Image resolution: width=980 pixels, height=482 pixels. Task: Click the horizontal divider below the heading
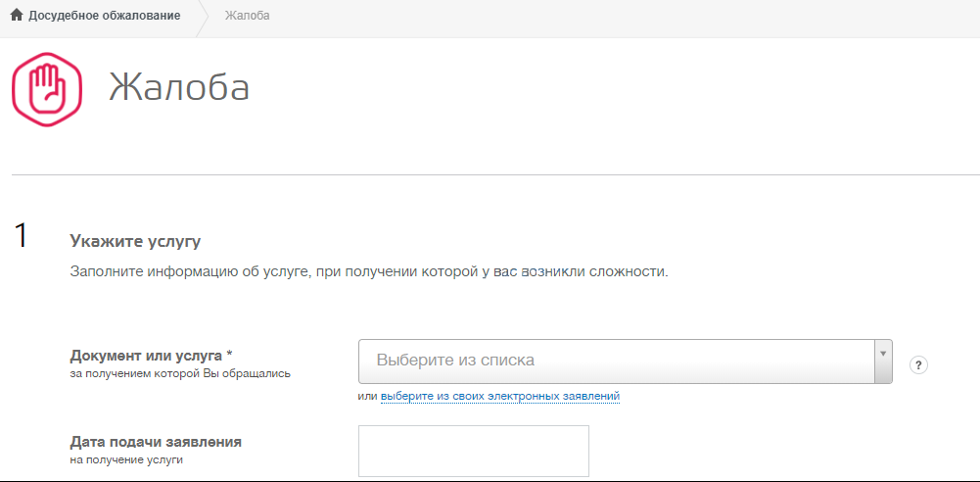(490, 175)
